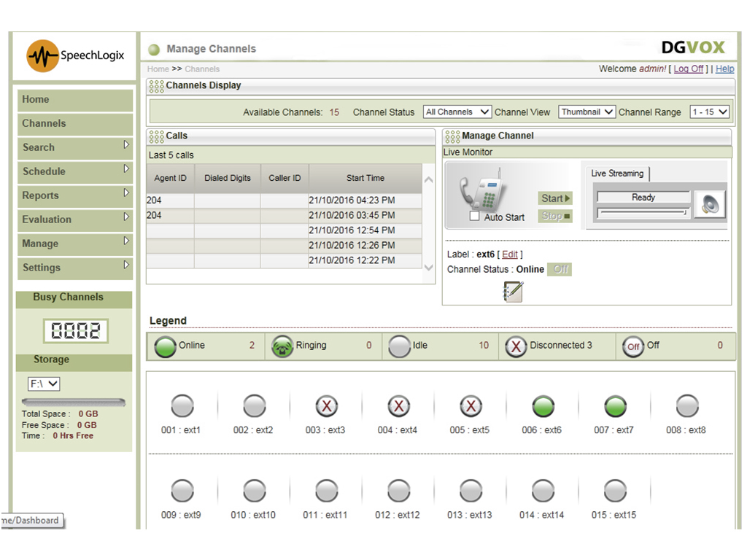747x560 pixels.
Task: Select disconnected channel 003 : ext3
Action: tap(326, 406)
